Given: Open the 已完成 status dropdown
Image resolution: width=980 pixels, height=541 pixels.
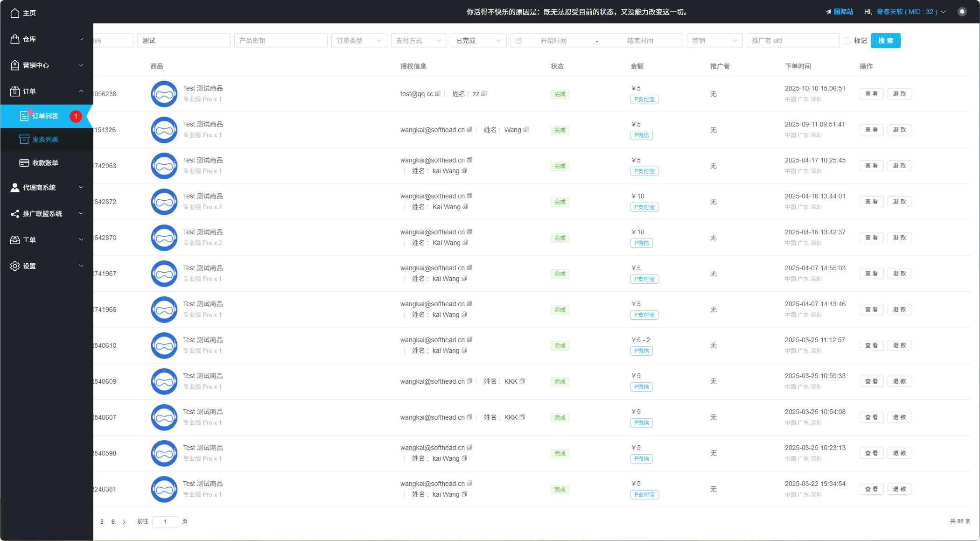Looking at the screenshot, I should (478, 41).
